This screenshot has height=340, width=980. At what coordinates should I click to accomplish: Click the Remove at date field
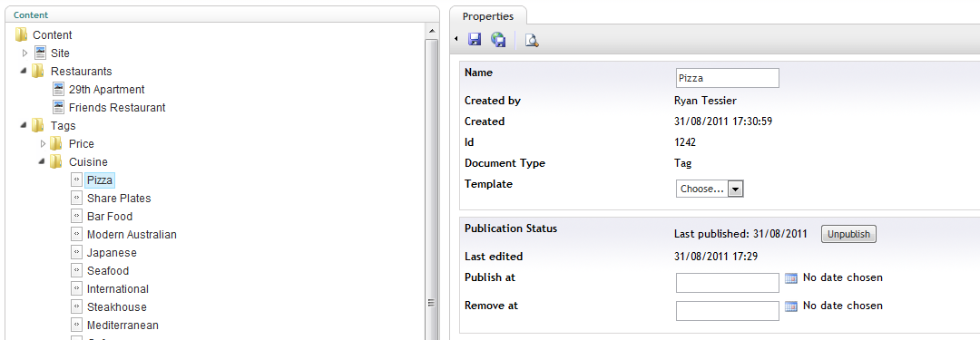[x=728, y=311]
